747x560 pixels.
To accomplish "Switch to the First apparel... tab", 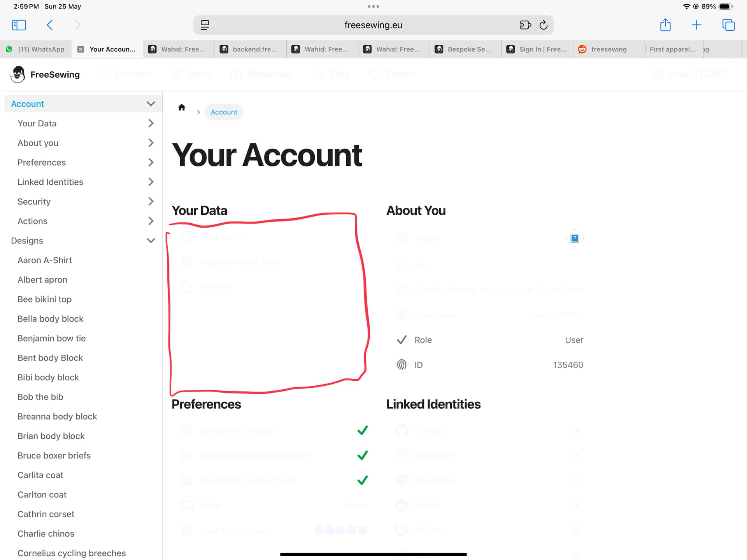I will (x=673, y=49).
